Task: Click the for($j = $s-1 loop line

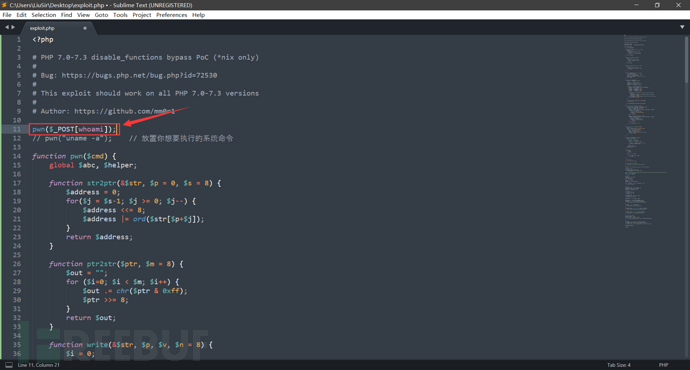Action: click(x=131, y=201)
